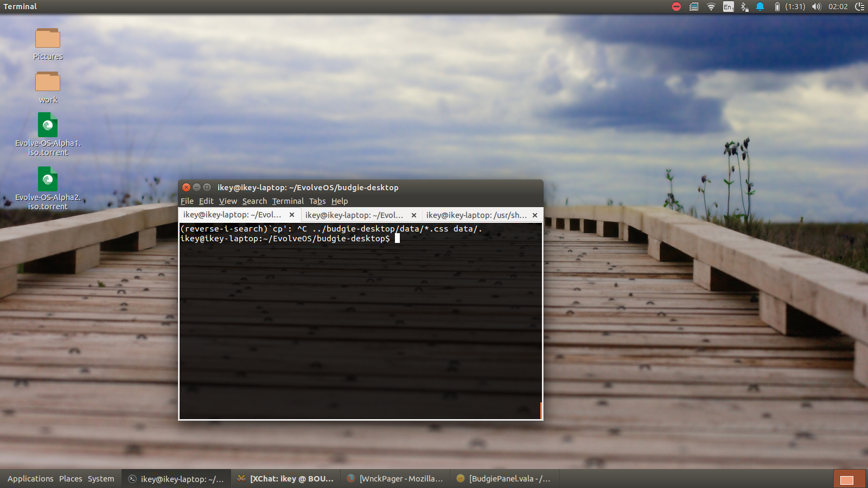
Task: Switch to WnckPager Mozilla taskbar window
Action: point(395,479)
